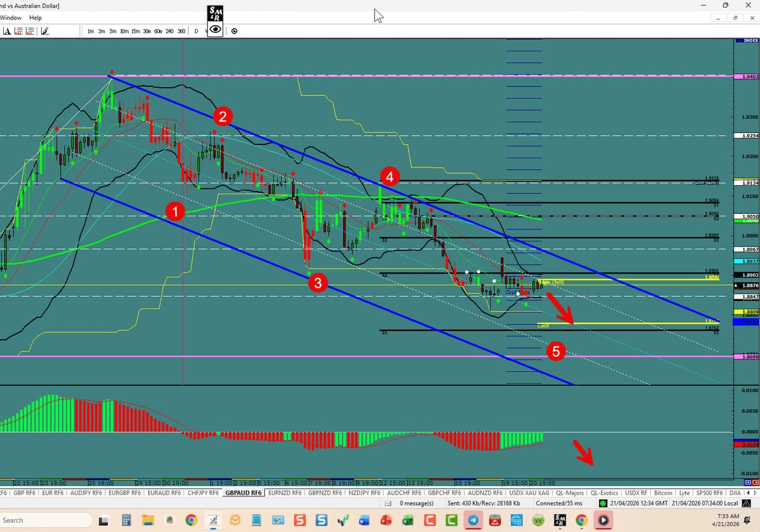The height and width of the screenshot is (532, 760).
Task: Open the Help menu
Action: click(x=35, y=18)
